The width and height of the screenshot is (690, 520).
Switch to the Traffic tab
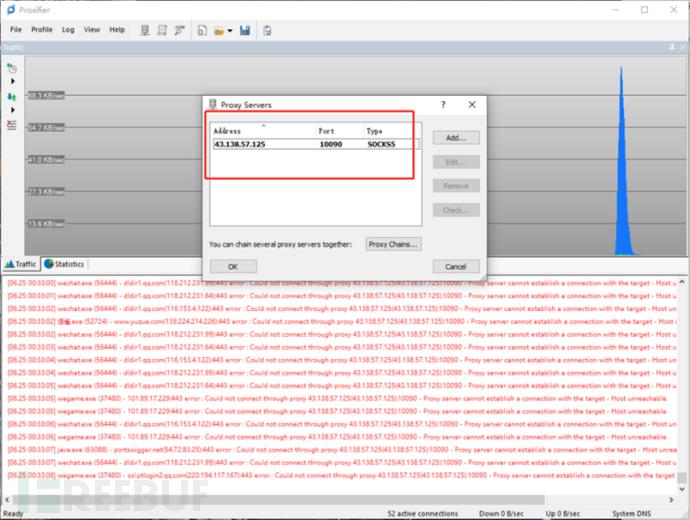[21, 264]
